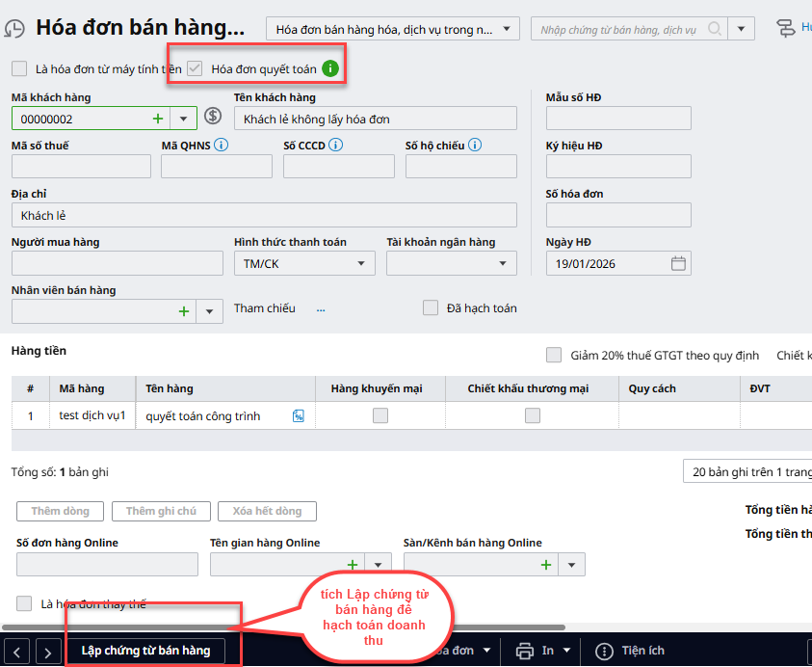Click the info icon next to Mã QHNS
Viewport: 812px width, 667px height.
click(x=222, y=146)
